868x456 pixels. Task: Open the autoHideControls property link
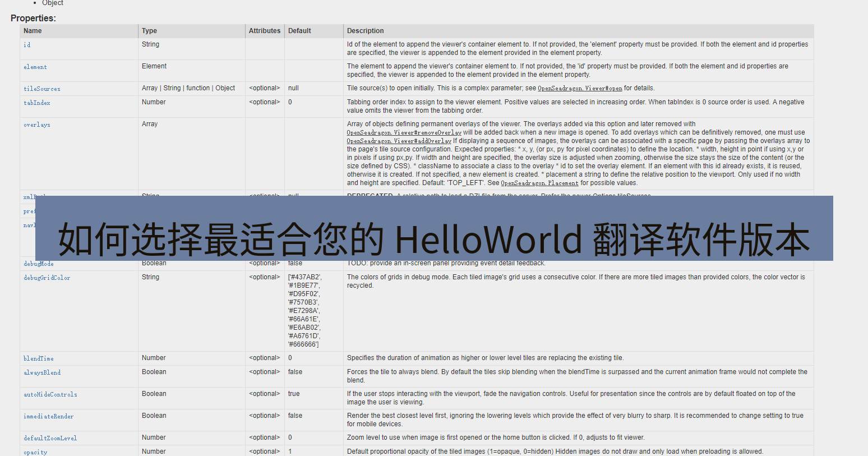point(50,394)
